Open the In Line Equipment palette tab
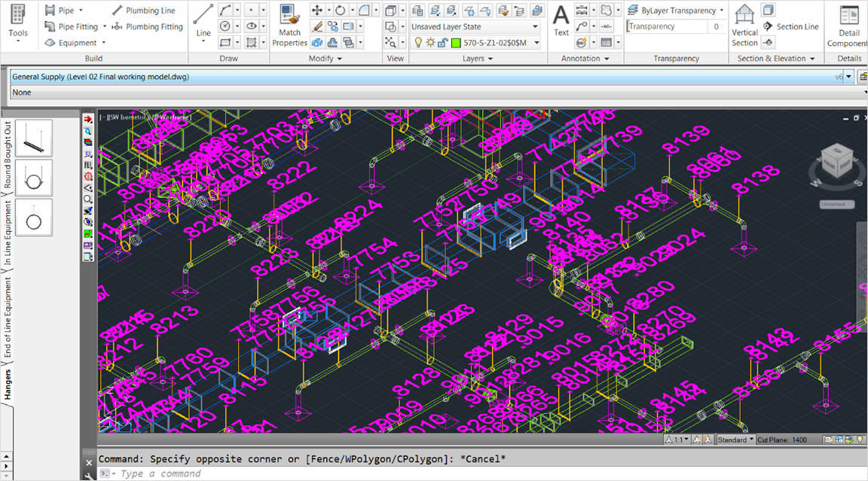The image size is (868, 481). pos(8,233)
